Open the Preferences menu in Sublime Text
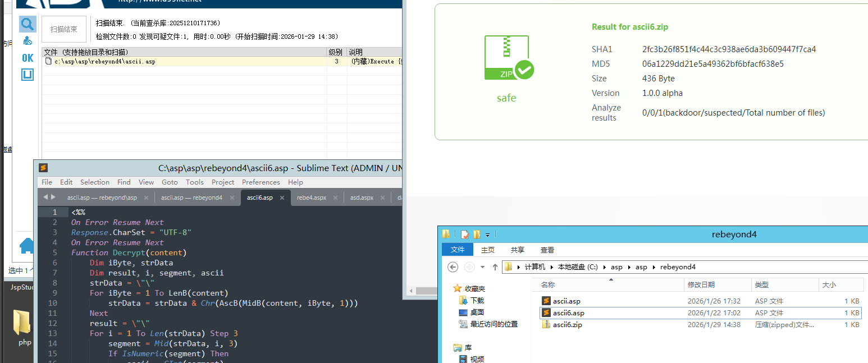Image resolution: width=868 pixels, height=363 pixels. [x=261, y=182]
